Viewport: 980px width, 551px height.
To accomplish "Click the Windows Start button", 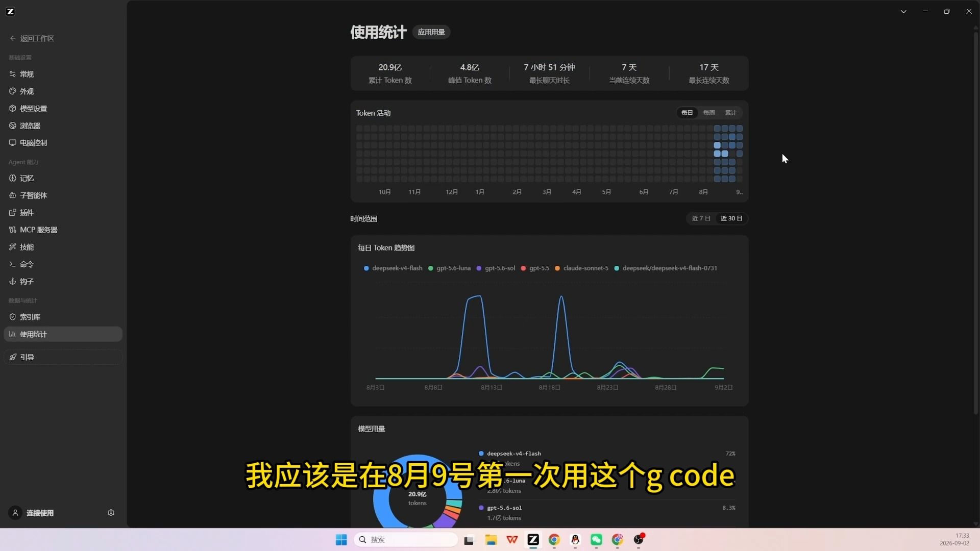I will [x=341, y=540].
